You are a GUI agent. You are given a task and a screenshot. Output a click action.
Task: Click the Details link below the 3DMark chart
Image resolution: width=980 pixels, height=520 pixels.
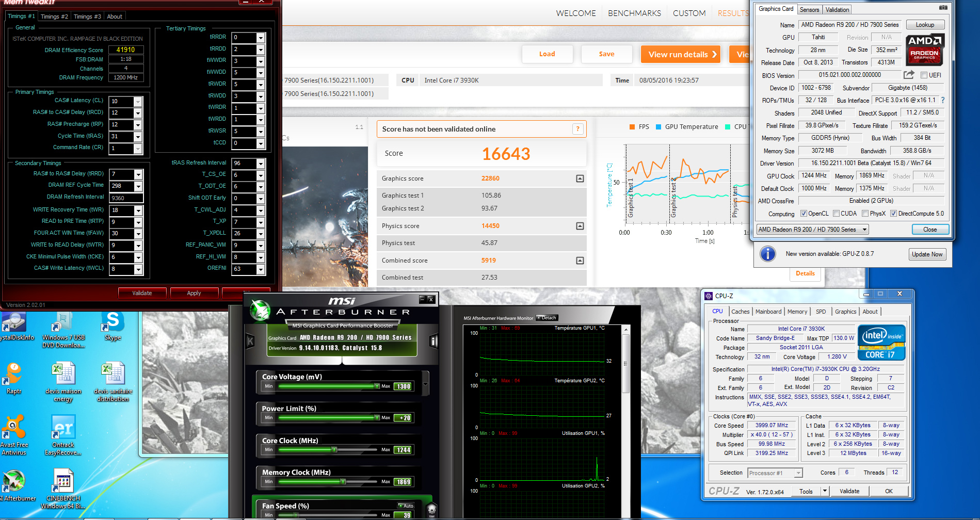click(x=805, y=273)
